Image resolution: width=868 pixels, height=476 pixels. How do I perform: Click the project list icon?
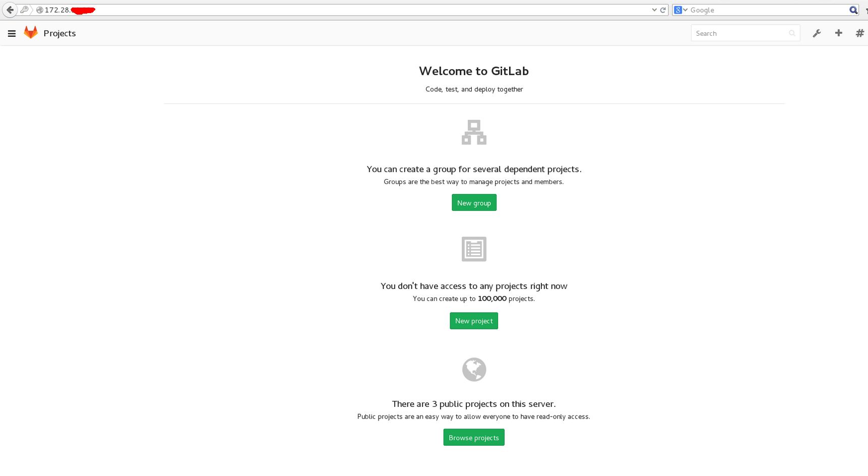tap(474, 249)
